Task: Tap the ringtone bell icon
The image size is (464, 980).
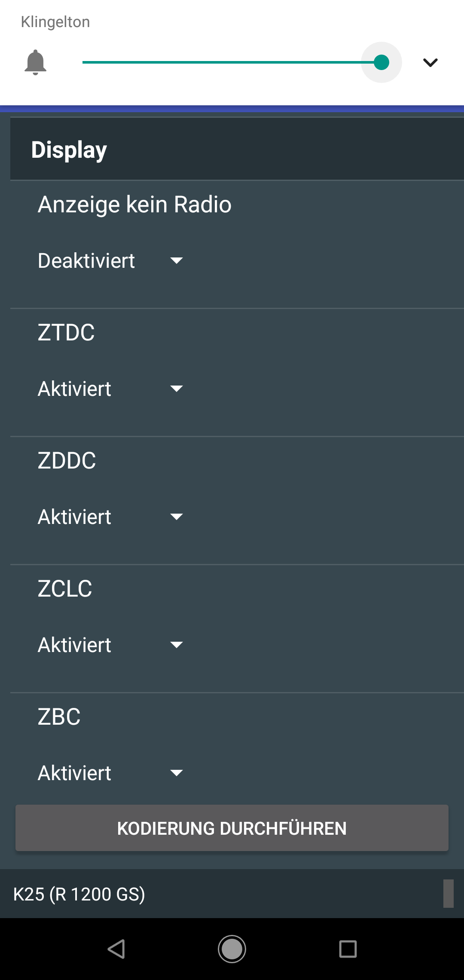Action: [35, 62]
